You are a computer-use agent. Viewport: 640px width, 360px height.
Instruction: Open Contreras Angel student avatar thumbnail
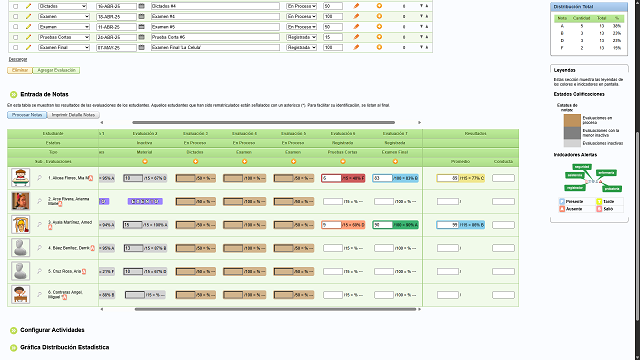click(20, 294)
